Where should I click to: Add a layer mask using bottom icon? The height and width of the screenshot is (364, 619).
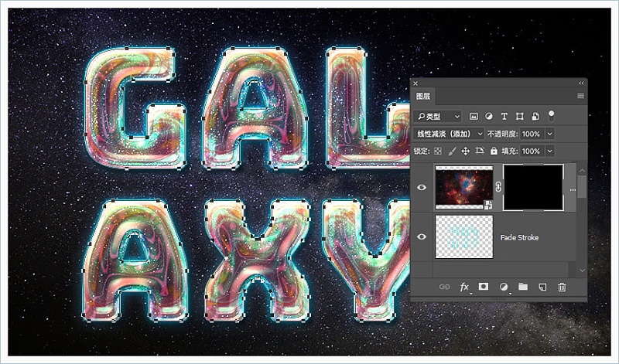[484, 287]
